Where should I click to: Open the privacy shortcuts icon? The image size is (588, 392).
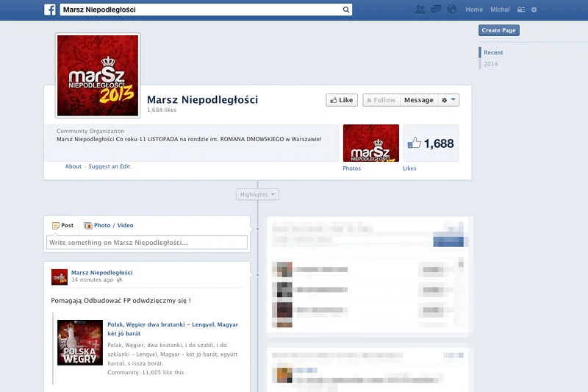click(x=521, y=10)
